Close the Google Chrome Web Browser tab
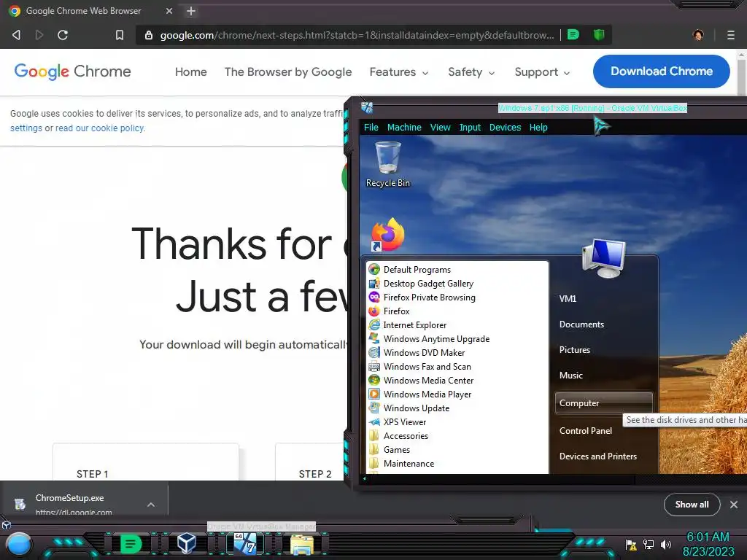Screen dimensions: 747x560 tap(169, 11)
